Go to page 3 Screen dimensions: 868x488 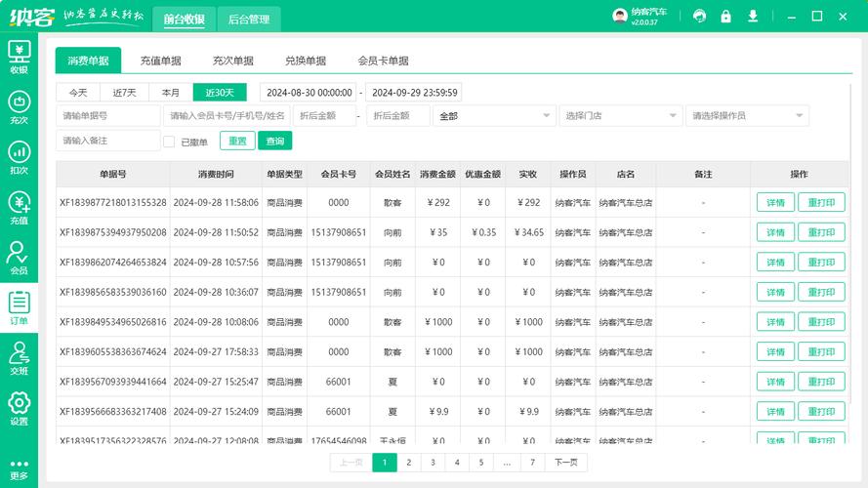click(x=433, y=463)
